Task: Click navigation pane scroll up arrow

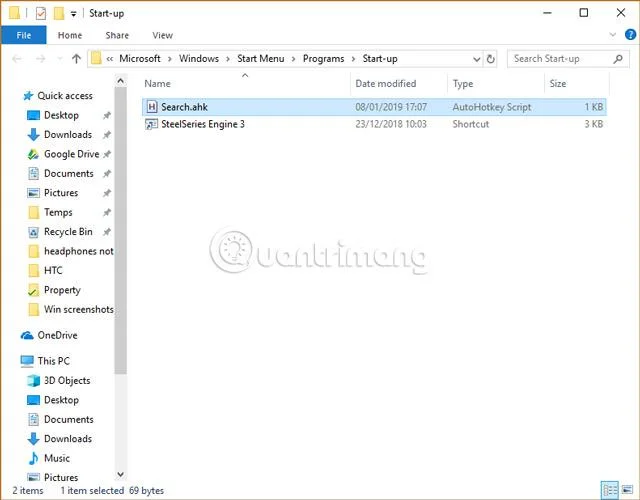Action: (120, 81)
